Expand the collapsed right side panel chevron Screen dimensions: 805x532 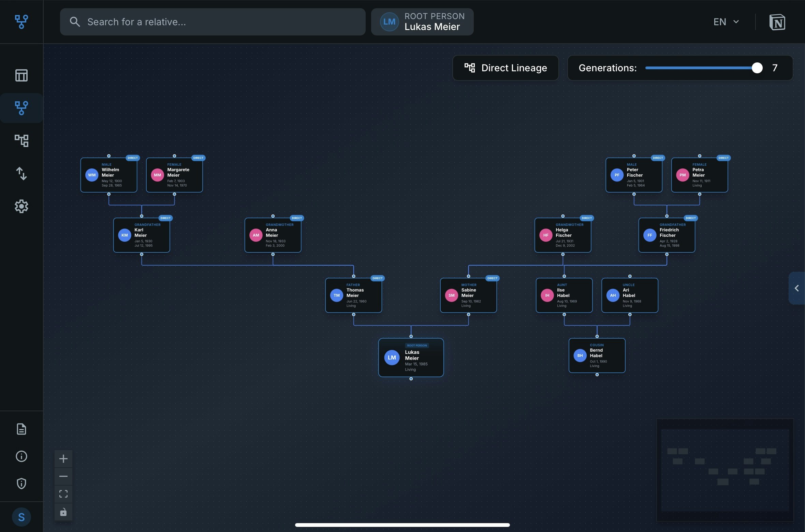coord(797,288)
